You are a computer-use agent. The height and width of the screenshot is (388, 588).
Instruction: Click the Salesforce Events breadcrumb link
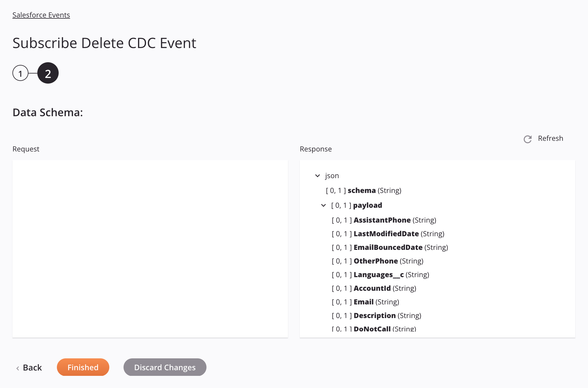click(41, 14)
